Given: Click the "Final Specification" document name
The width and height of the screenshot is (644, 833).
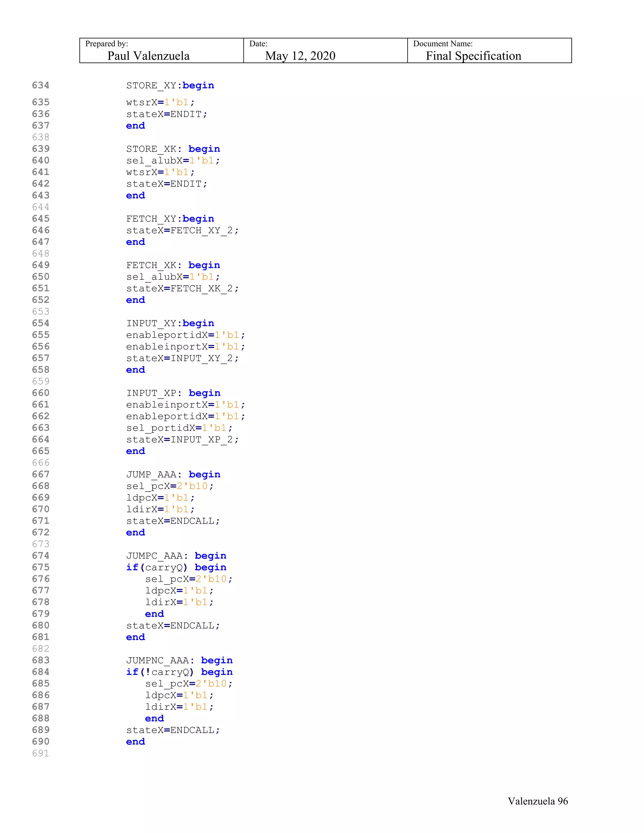Looking at the screenshot, I should 474,56.
